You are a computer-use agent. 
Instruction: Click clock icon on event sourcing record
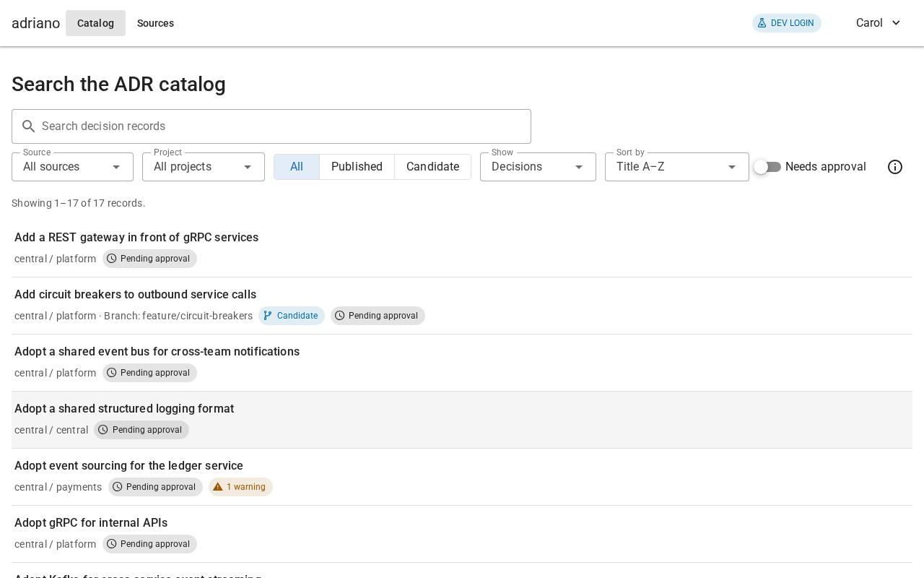coord(118,487)
